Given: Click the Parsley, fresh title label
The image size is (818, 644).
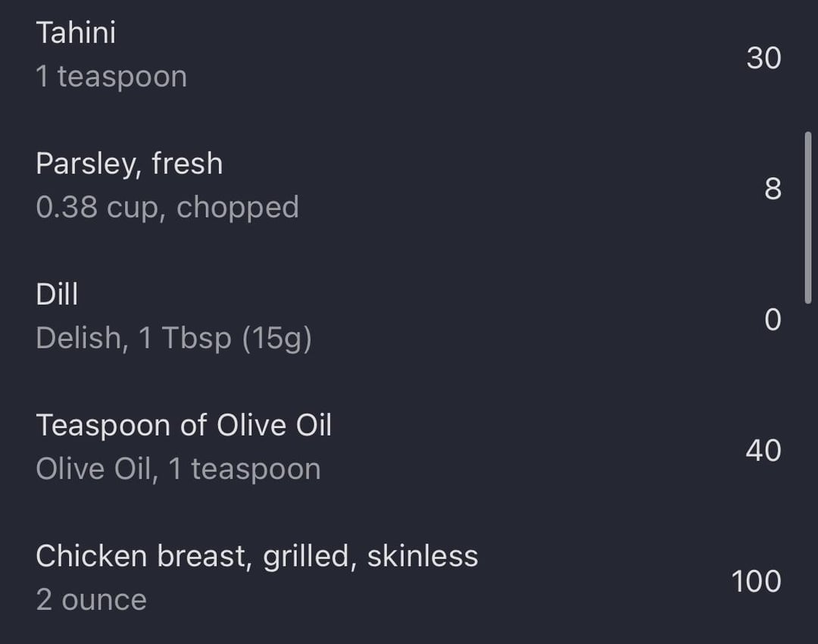Looking at the screenshot, I should point(130,164).
